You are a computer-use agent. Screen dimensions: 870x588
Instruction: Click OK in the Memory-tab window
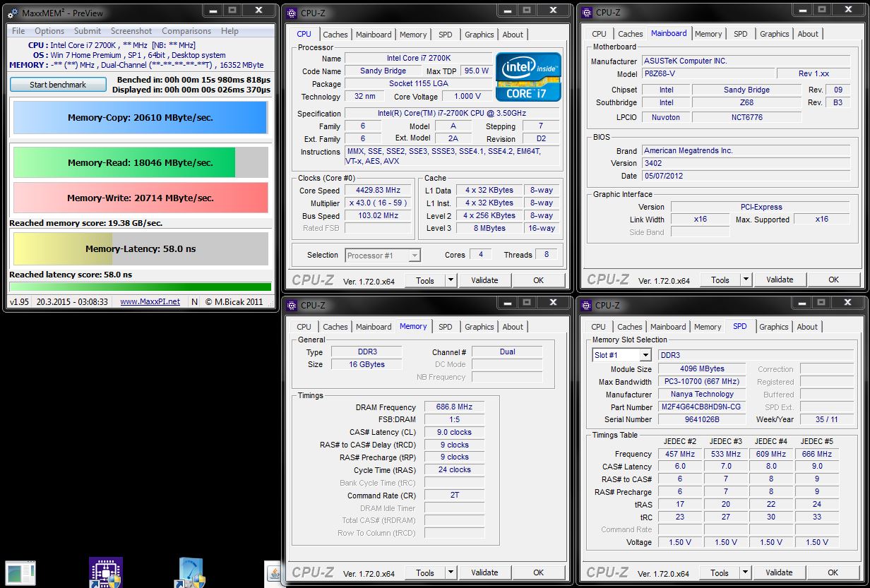tap(538, 572)
